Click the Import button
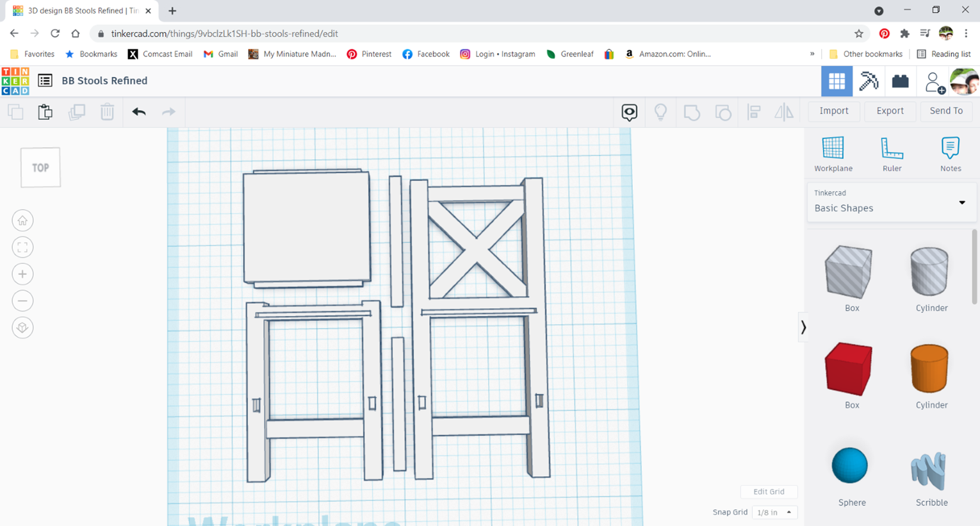Screen dimensions: 980x526 [834, 111]
